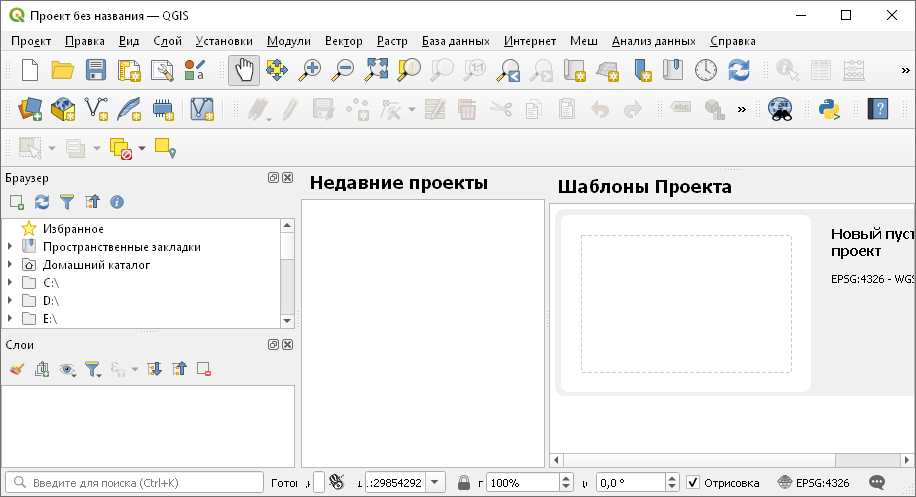Expand the Пространственные закладки tree node
Viewport: 916px width, 497px height.
[x=10, y=247]
